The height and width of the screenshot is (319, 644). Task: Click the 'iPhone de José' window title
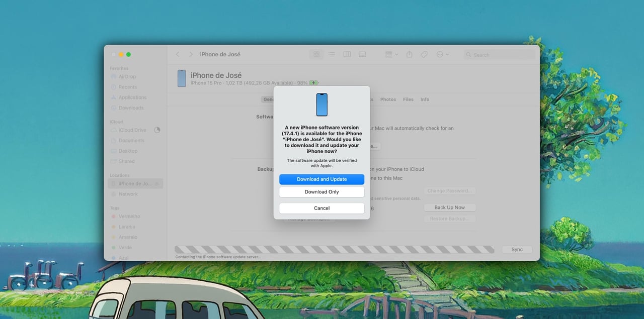point(220,54)
